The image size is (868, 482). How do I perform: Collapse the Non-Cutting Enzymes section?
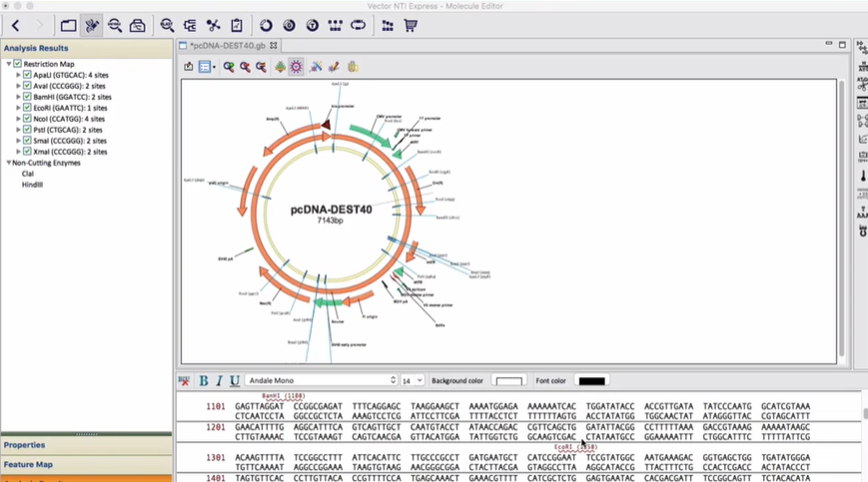(x=9, y=163)
